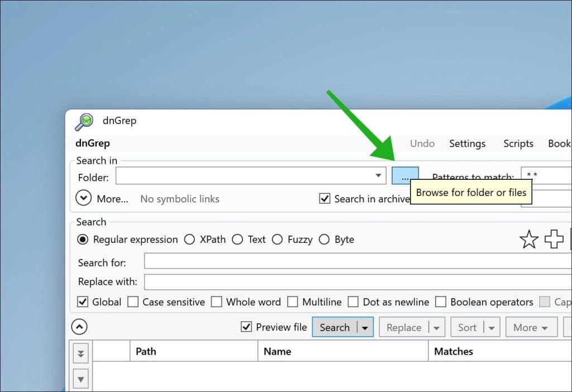The height and width of the screenshot is (392, 572).
Task: Click the dnGrep magnifier app icon
Action: 84,121
